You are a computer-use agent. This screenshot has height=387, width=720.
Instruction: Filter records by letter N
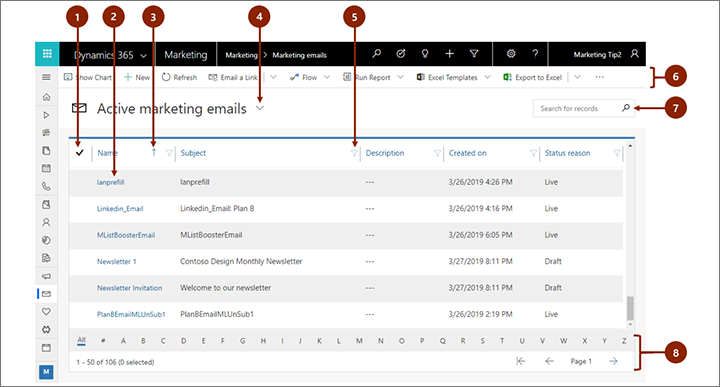coord(381,341)
